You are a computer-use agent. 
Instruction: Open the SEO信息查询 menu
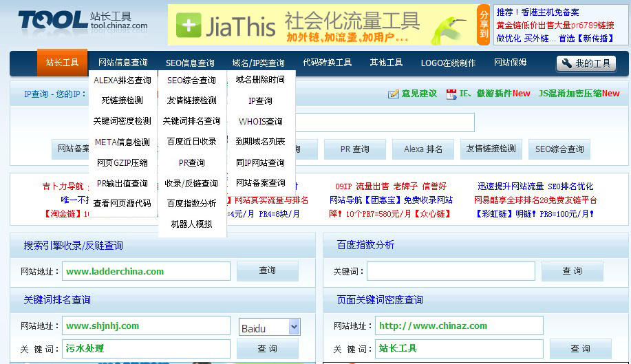[x=190, y=63]
